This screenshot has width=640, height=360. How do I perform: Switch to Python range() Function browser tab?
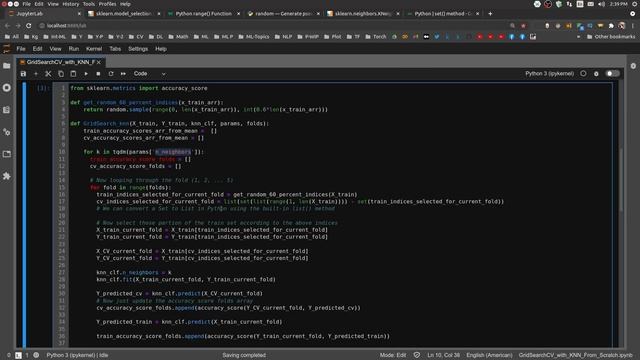[204, 13]
